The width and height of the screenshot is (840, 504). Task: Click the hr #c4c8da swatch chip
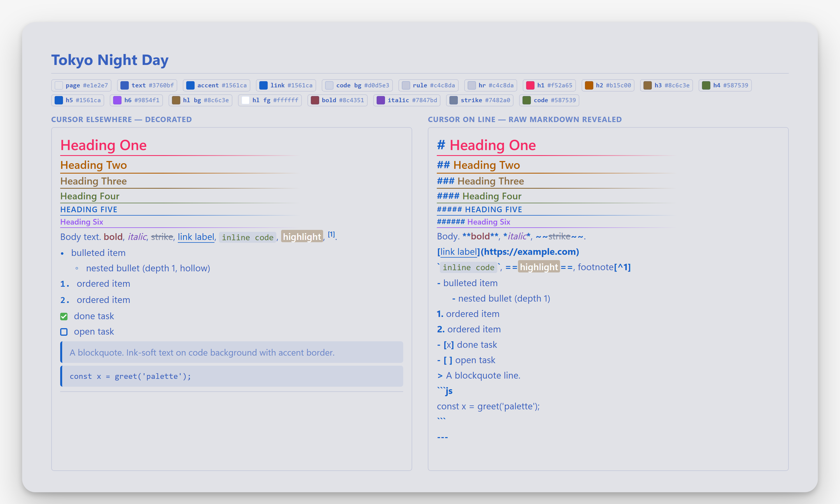click(x=491, y=85)
